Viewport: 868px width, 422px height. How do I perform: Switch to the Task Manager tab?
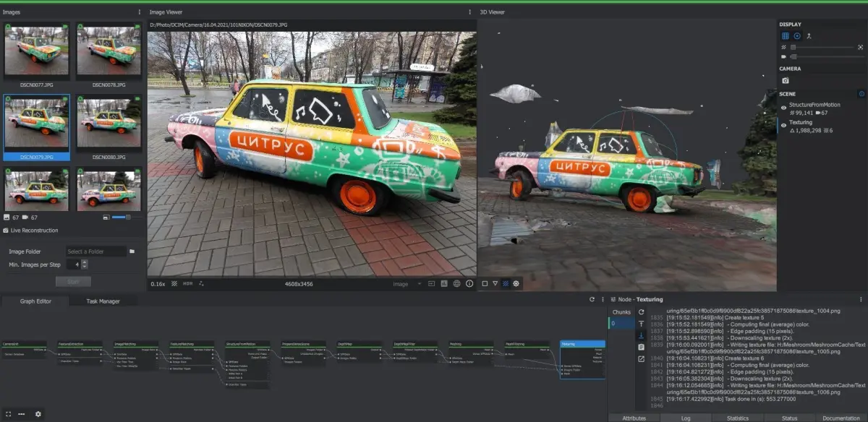(103, 301)
